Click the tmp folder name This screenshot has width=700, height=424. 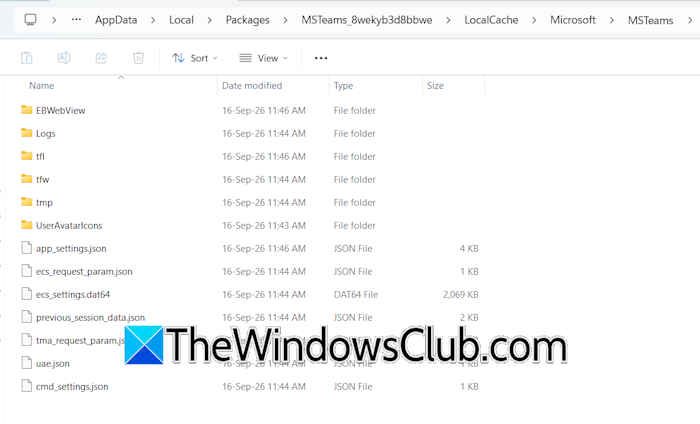click(x=44, y=203)
